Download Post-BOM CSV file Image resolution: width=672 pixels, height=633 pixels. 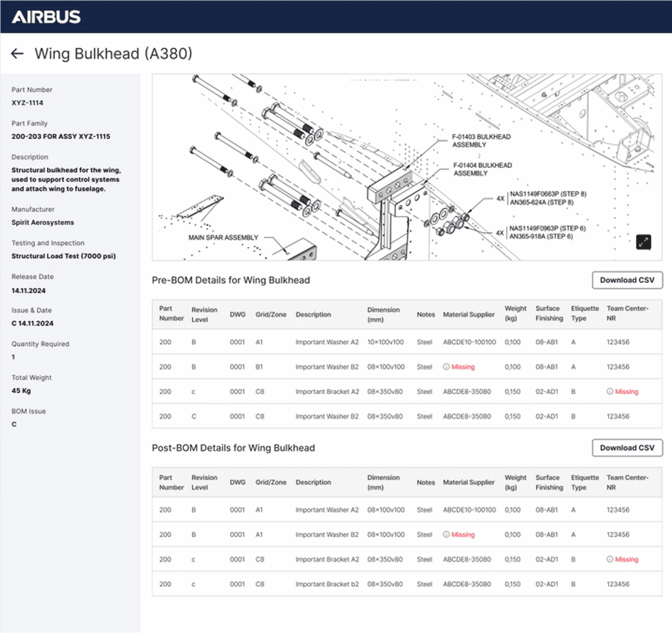pos(627,448)
